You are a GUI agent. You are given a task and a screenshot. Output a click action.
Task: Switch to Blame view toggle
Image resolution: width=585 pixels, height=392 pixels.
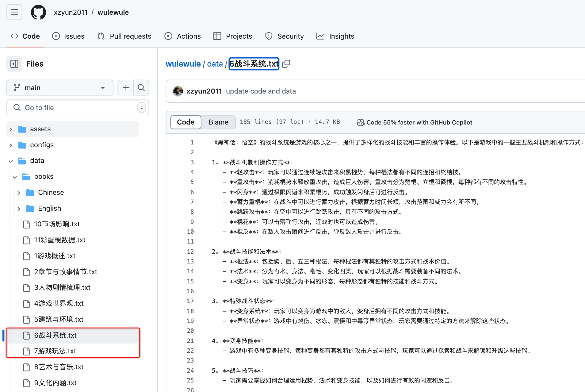[218, 122]
